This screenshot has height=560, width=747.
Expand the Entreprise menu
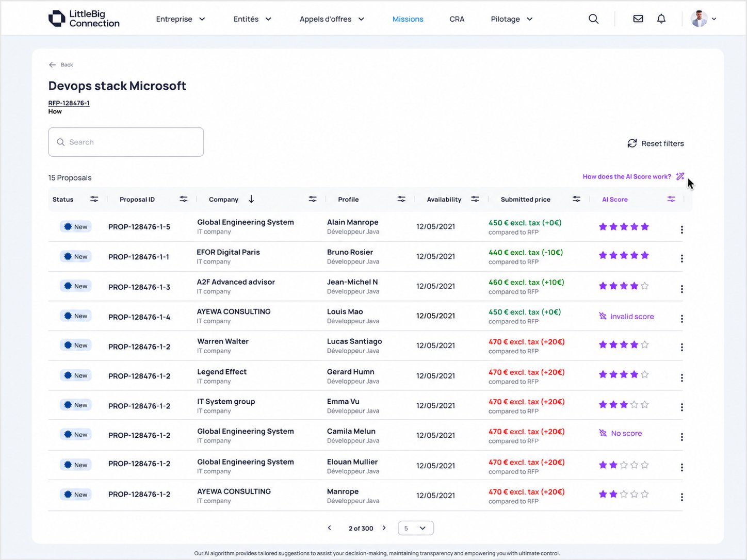[181, 19]
